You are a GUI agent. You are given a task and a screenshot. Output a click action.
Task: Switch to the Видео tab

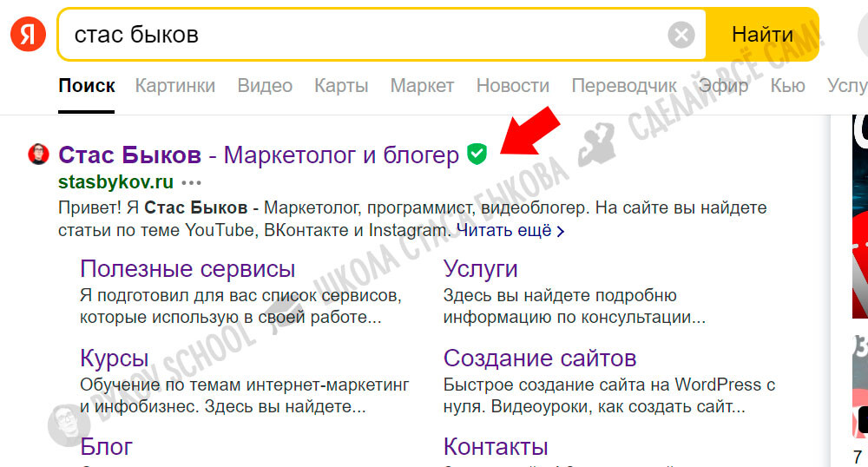click(x=265, y=85)
